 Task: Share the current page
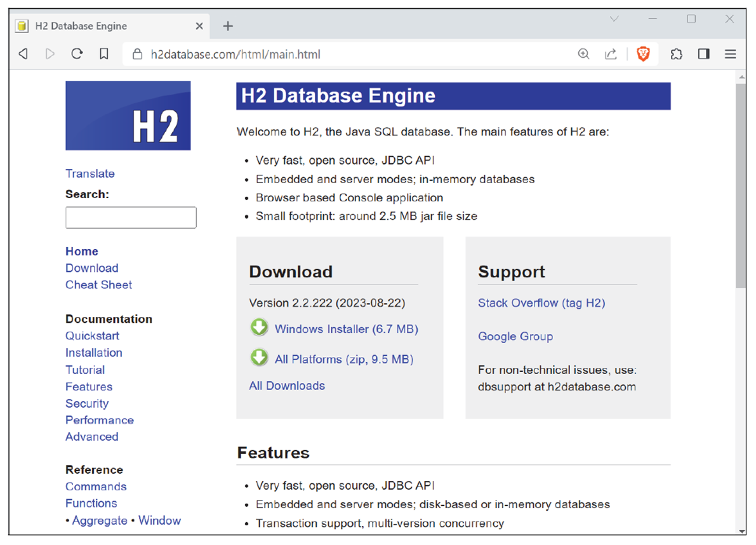tap(611, 54)
